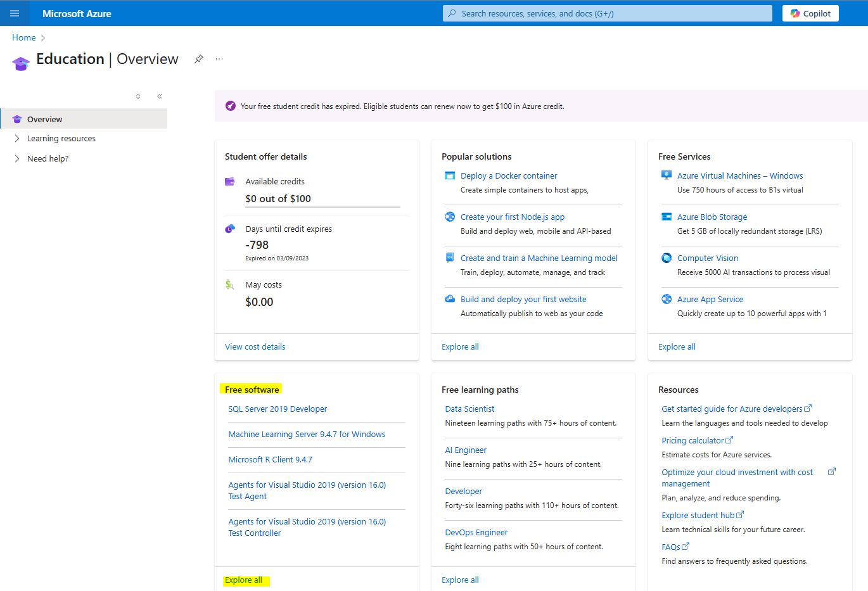Click the May costs dollar icon
Image resolution: width=868 pixels, height=591 pixels.
click(x=229, y=284)
